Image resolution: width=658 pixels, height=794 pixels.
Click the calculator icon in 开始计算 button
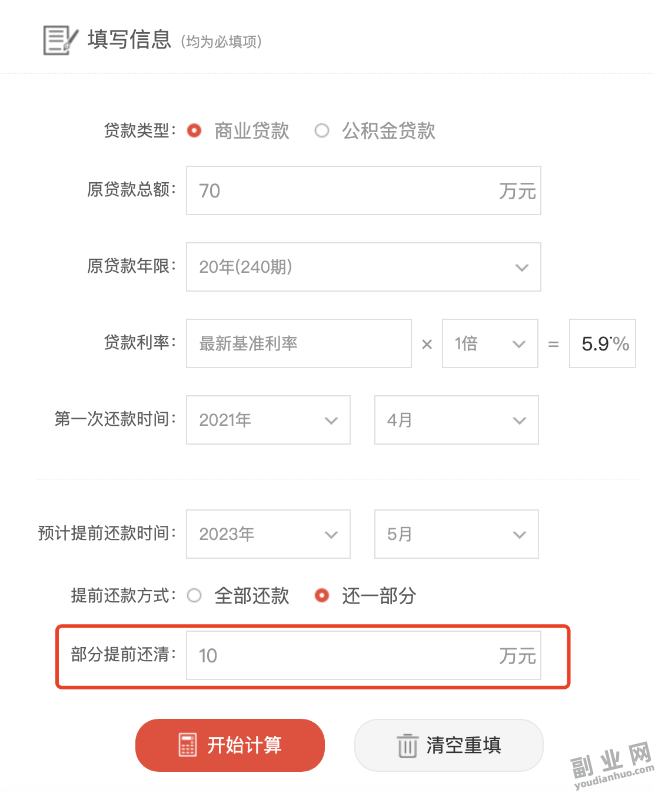(x=187, y=745)
